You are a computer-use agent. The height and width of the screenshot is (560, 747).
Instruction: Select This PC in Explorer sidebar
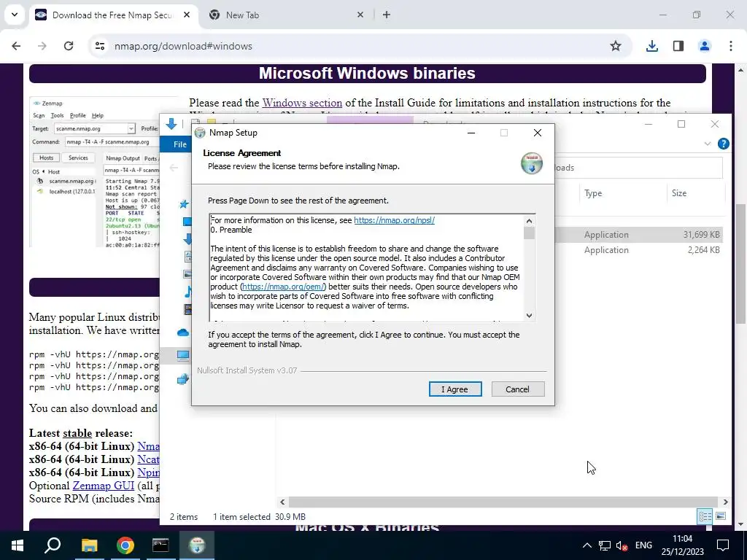[x=183, y=355]
